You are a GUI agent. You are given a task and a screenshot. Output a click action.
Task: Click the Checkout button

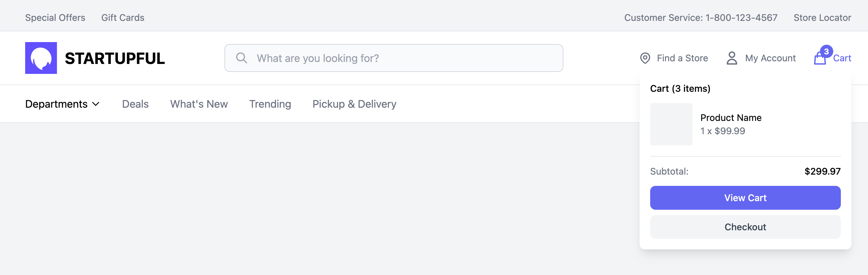pyautogui.click(x=745, y=227)
